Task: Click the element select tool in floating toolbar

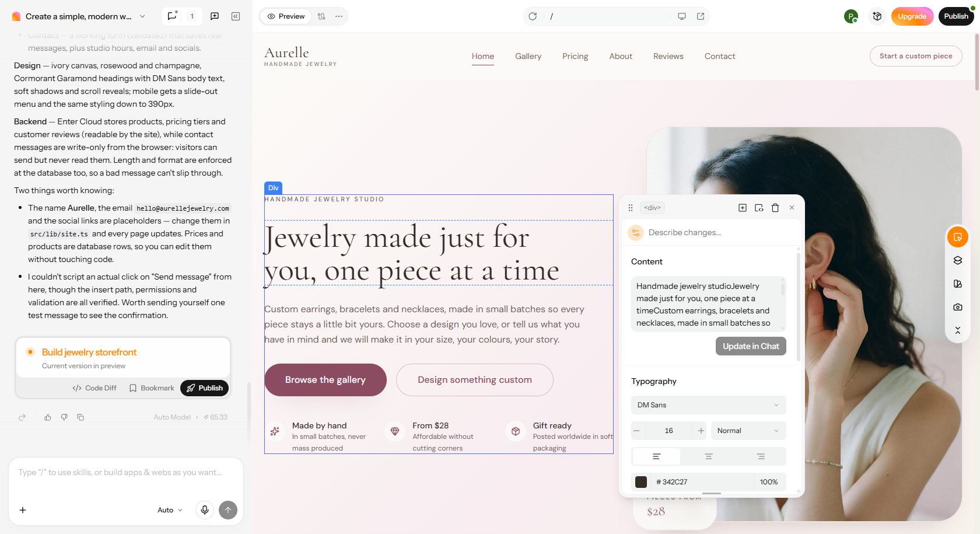Action: (x=958, y=237)
